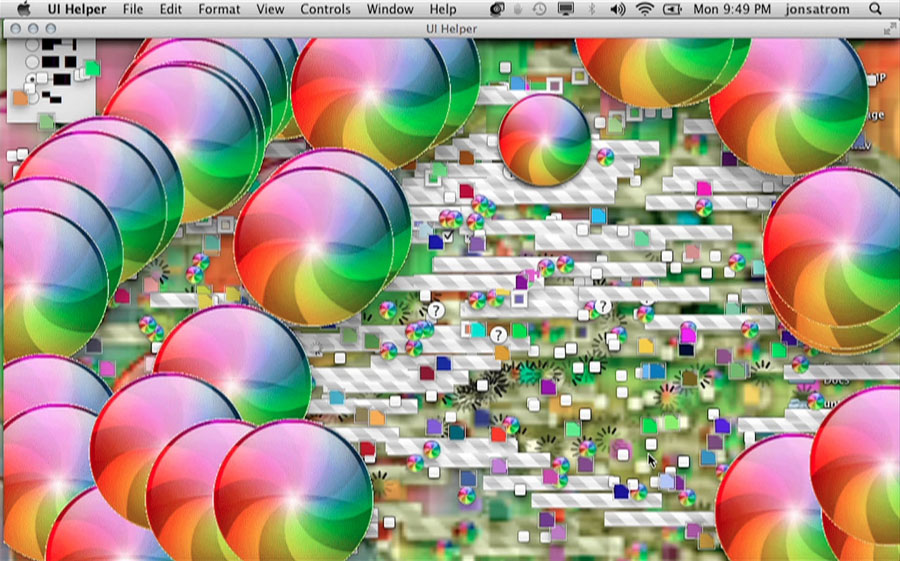Open the Time Machine clock icon

[x=539, y=9]
